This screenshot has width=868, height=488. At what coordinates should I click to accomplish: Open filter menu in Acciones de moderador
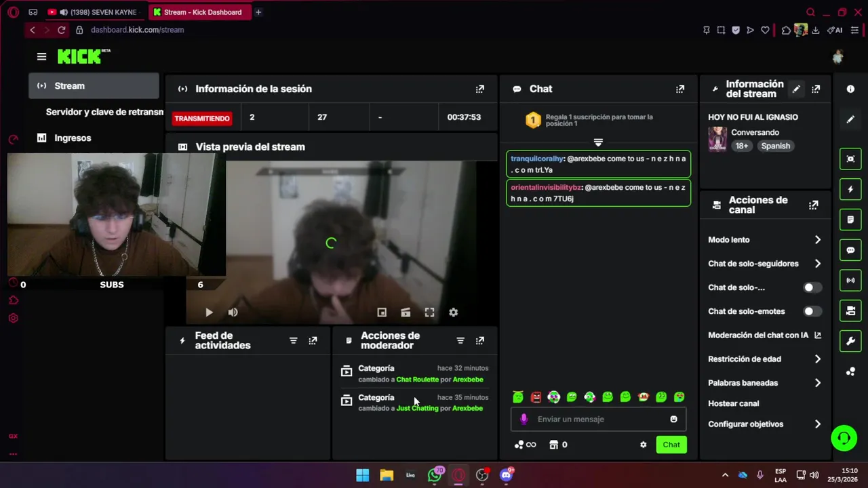coord(460,340)
